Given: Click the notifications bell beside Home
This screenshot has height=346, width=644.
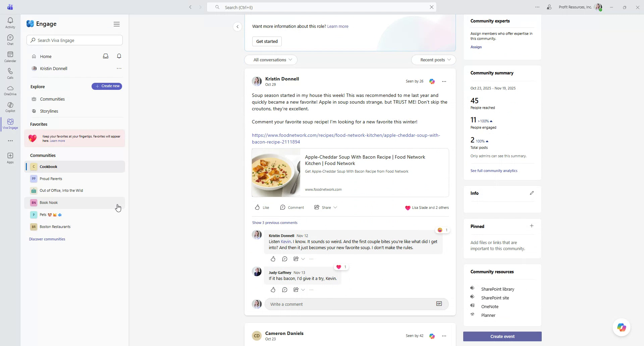Looking at the screenshot, I should (119, 56).
